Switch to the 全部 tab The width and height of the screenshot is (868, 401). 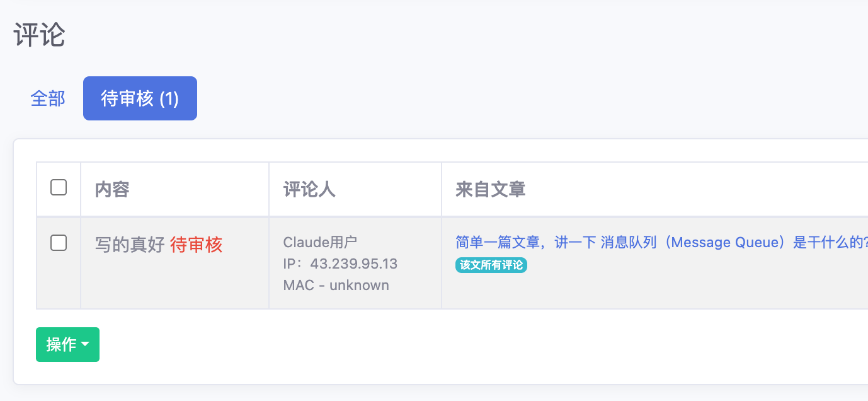[x=48, y=99]
